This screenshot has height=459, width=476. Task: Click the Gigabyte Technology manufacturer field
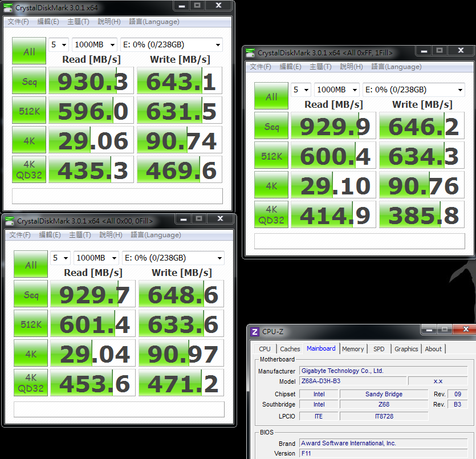384,371
